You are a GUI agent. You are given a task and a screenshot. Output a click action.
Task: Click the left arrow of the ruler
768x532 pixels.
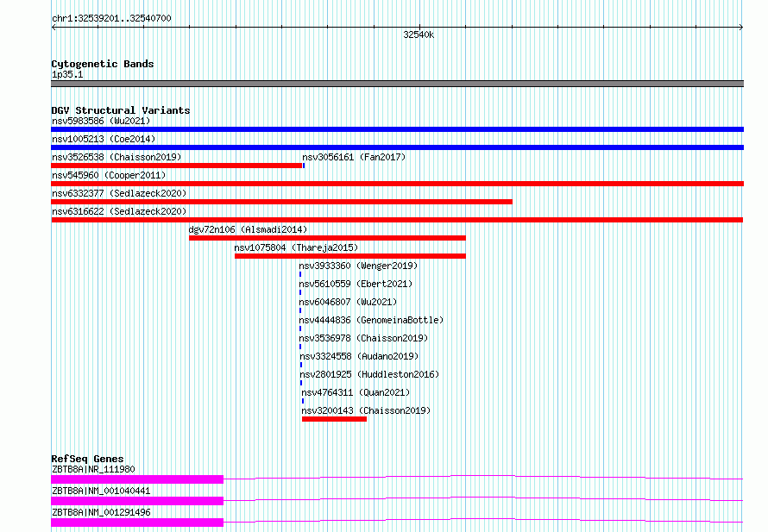(54, 28)
